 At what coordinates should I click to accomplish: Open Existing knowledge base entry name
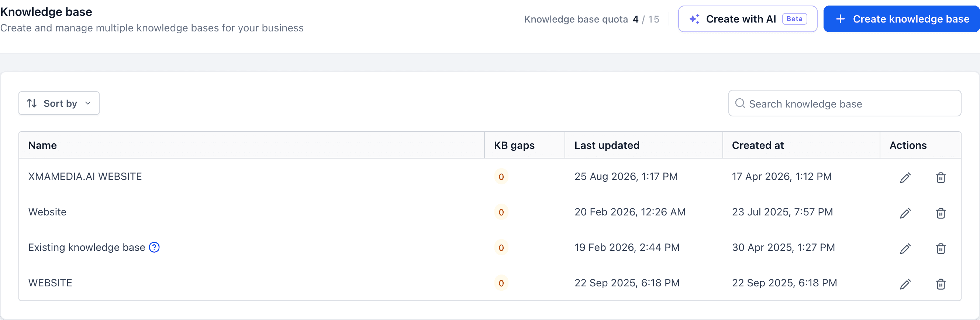coord(87,248)
